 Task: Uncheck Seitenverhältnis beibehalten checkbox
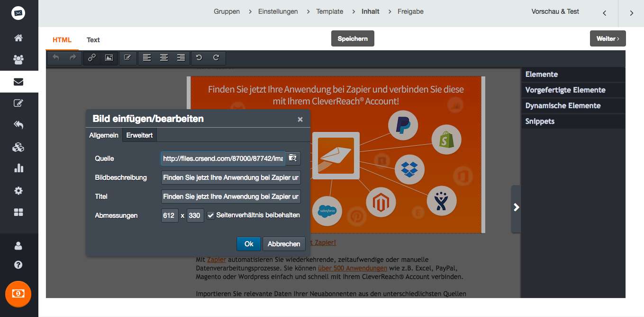[211, 215]
